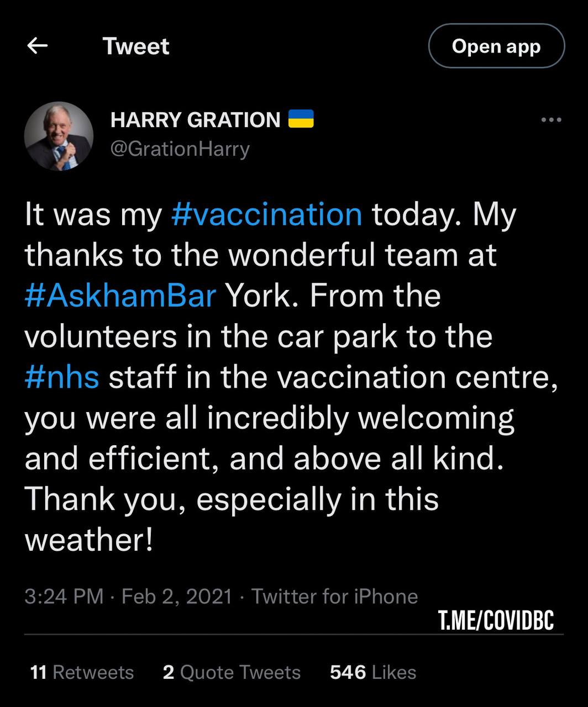View Harry Gration's profile picture
The image size is (588, 707).
pyautogui.click(x=59, y=136)
